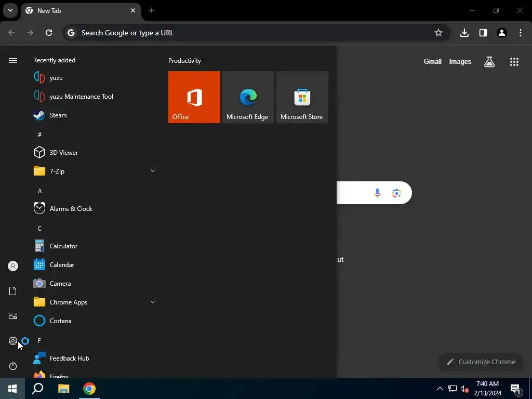This screenshot has height=399, width=532.
Task: Open taskbar clock showing 7:40 AM
Action: pos(487,389)
